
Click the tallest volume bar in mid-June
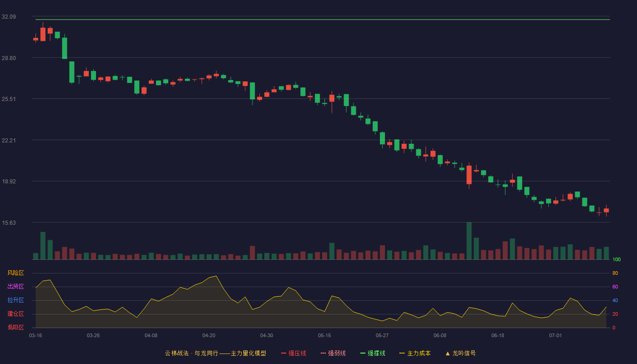pyautogui.click(x=469, y=241)
